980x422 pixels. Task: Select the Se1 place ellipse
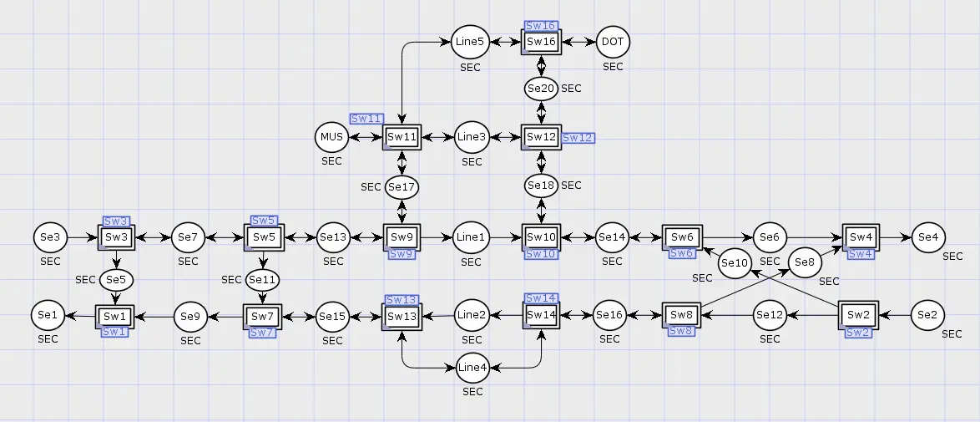click(48, 315)
